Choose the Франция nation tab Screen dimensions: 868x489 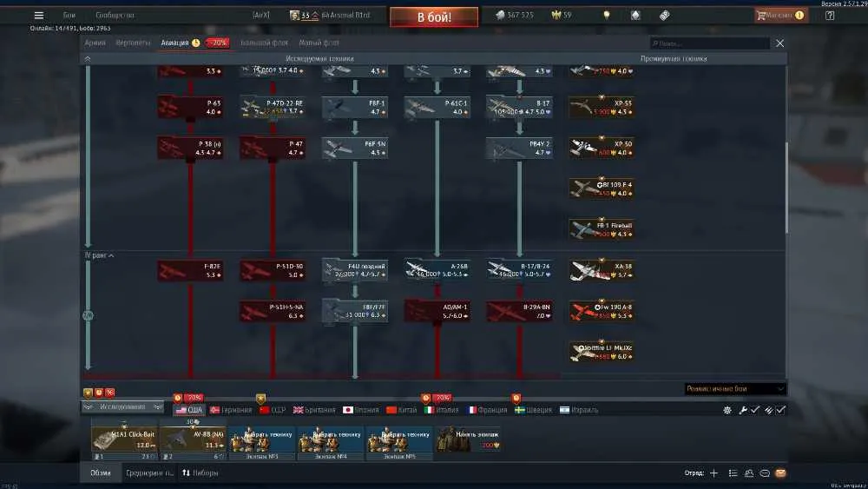point(487,410)
